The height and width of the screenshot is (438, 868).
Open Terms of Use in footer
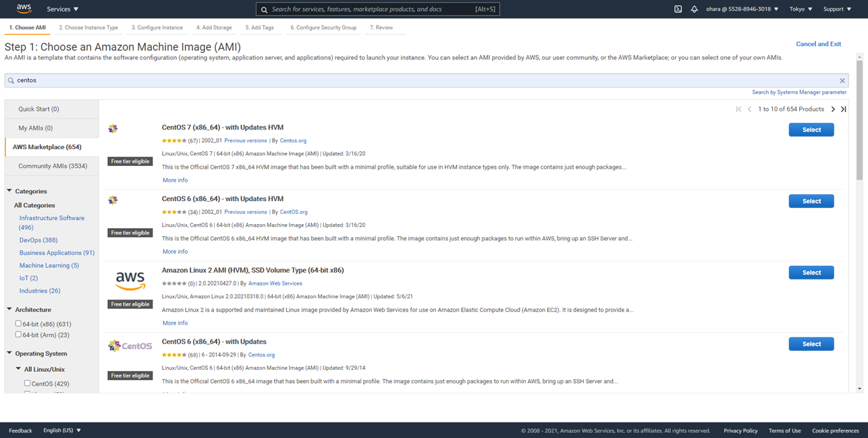784,431
